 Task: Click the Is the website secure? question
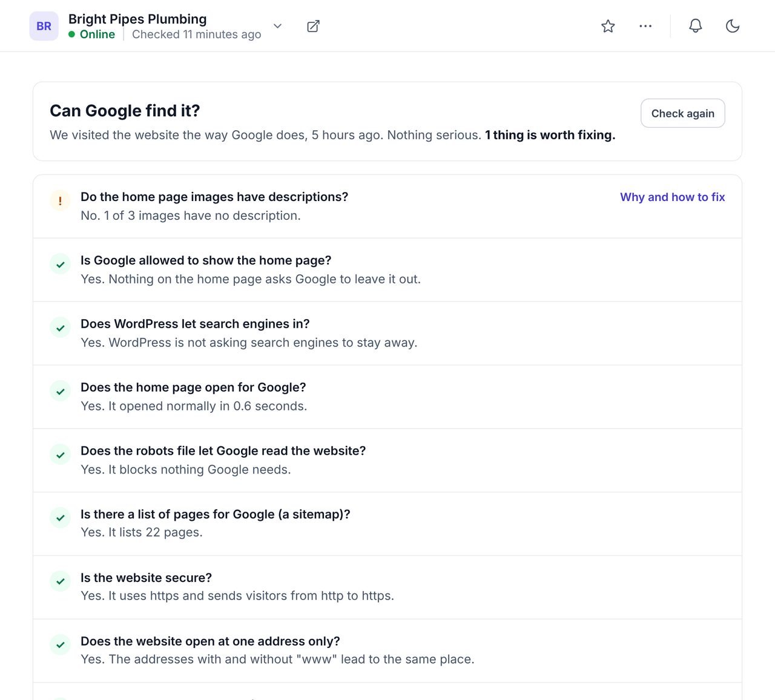point(147,578)
